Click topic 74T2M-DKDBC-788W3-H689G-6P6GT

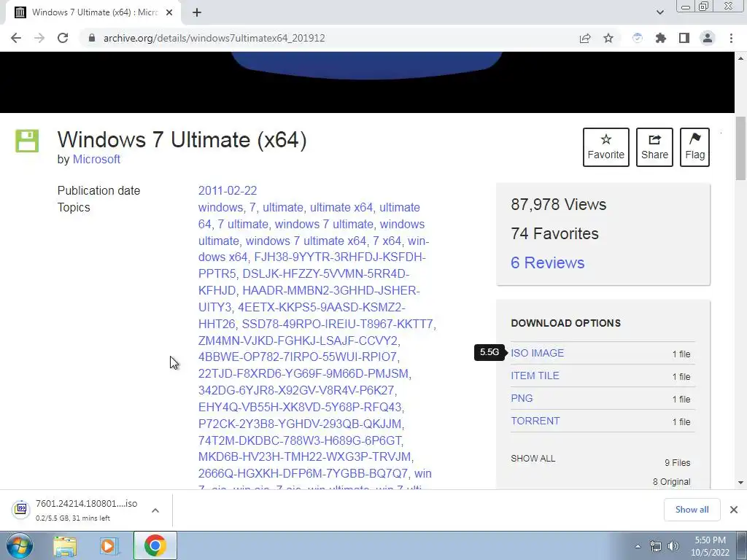(x=300, y=440)
